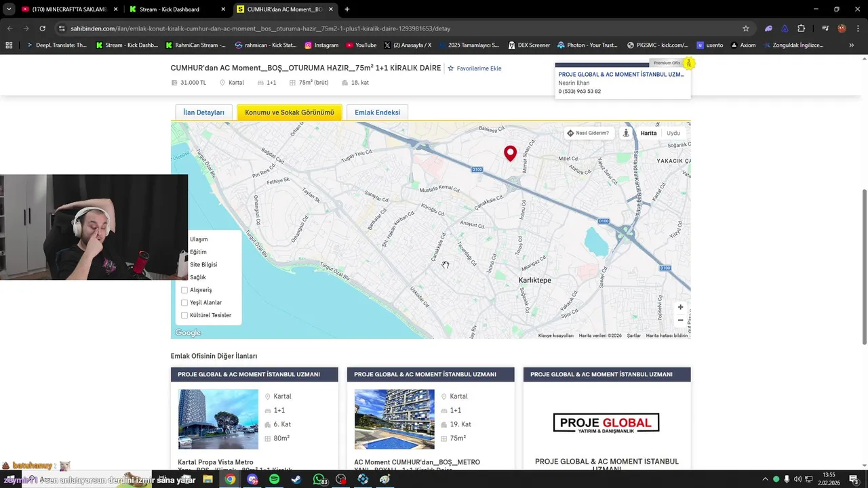Close the MINECRAFT'TA SAKLAMBAÇ YouTube tab

click(x=115, y=9)
